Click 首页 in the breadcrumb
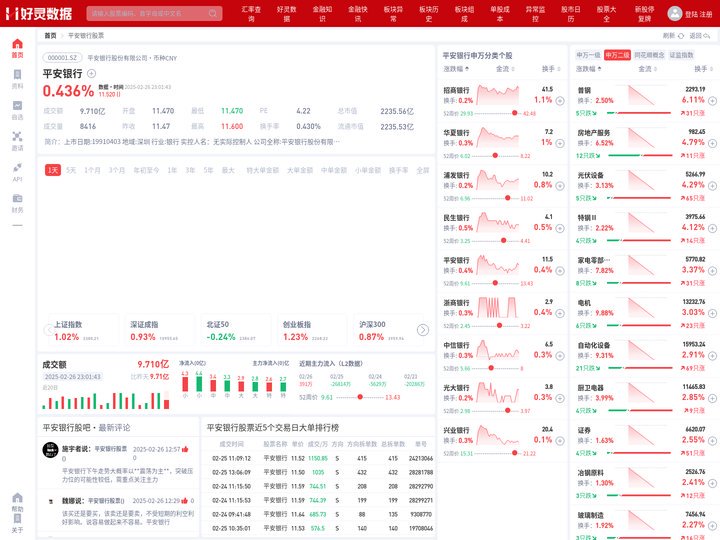 tap(50, 35)
